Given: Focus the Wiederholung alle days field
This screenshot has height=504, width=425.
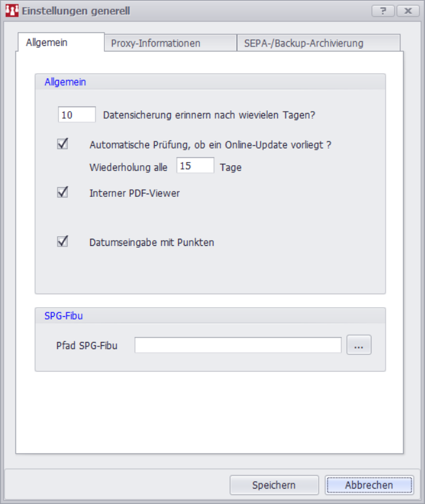Looking at the screenshot, I should point(195,166).
